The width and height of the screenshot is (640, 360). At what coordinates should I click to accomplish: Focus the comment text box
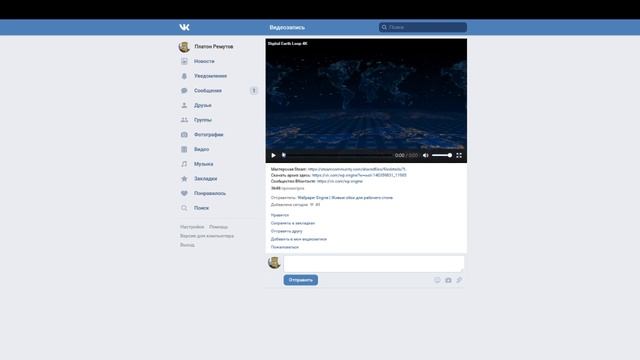(x=374, y=264)
